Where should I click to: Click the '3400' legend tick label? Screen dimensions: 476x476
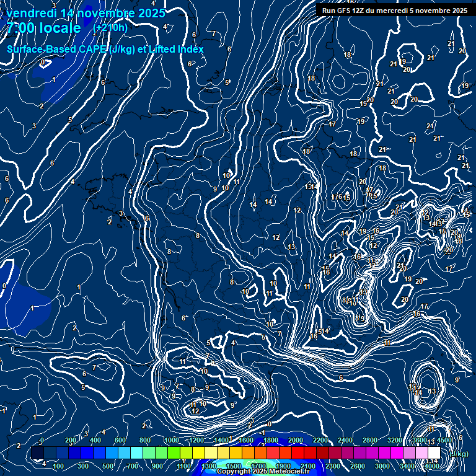point(407,466)
